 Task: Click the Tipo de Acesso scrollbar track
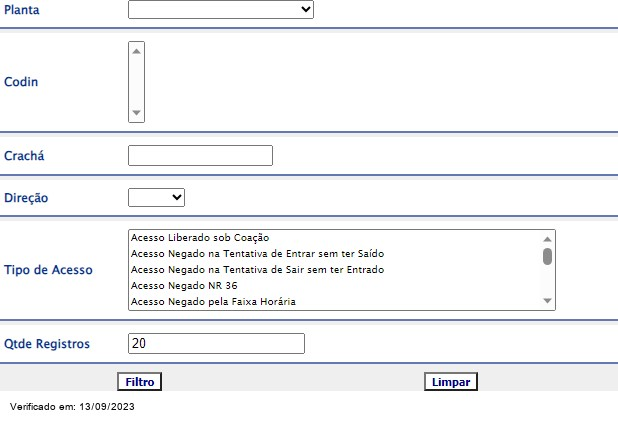click(547, 281)
